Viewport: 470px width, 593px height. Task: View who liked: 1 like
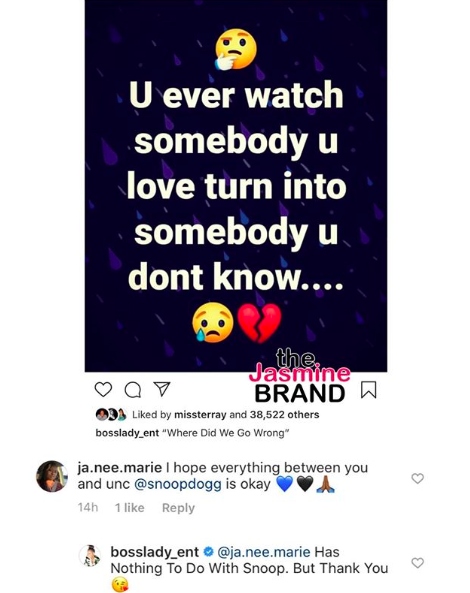point(130,508)
